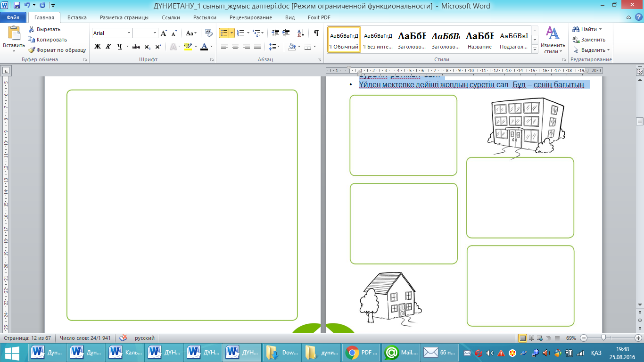
Task: Switch to the Вид tab
Action: [290, 17]
